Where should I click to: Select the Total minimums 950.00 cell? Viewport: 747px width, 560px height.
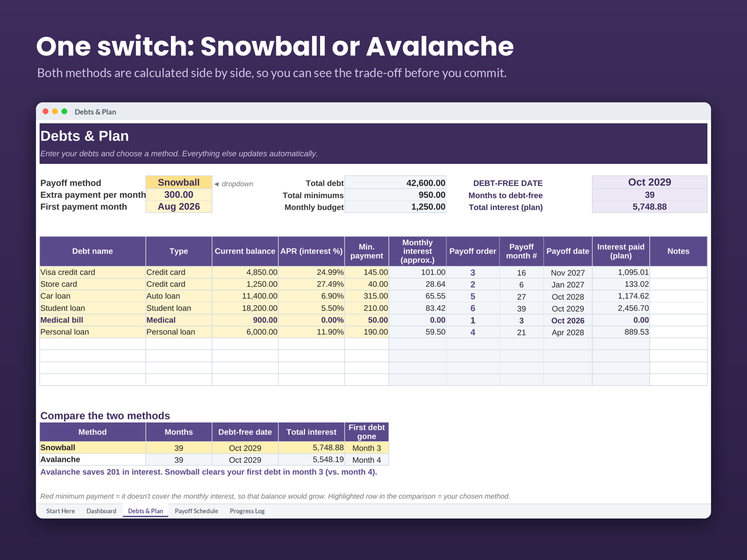pyautogui.click(x=395, y=195)
